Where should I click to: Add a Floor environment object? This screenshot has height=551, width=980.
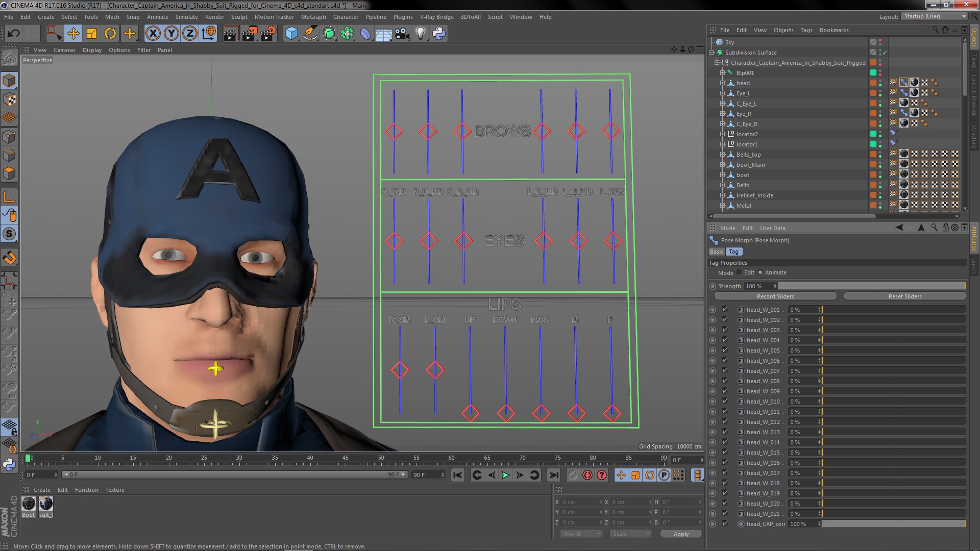pos(384,34)
